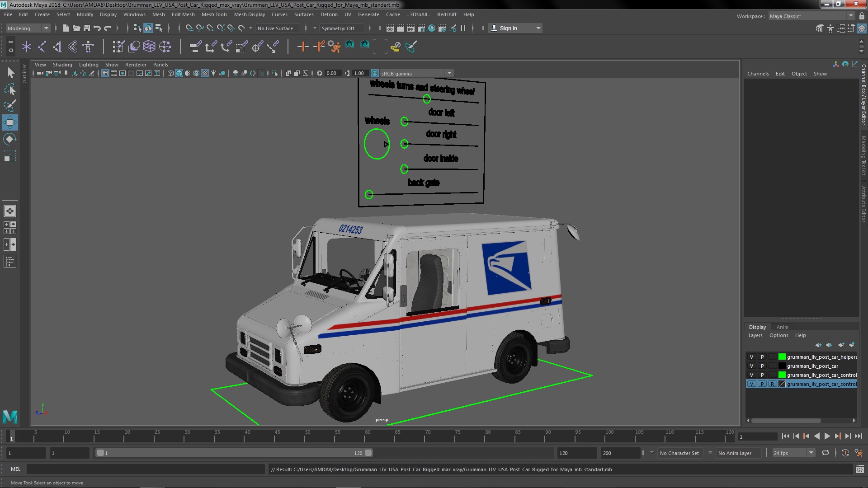Open layer editor Options menu
The height and width of the screenshot is (488, 868).
pyautogui.click(x=778, y=335)
